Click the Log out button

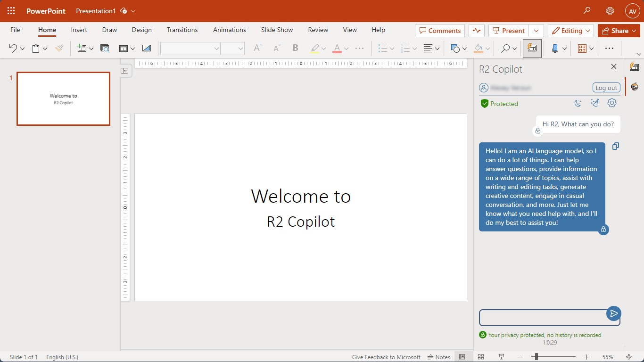606,88
